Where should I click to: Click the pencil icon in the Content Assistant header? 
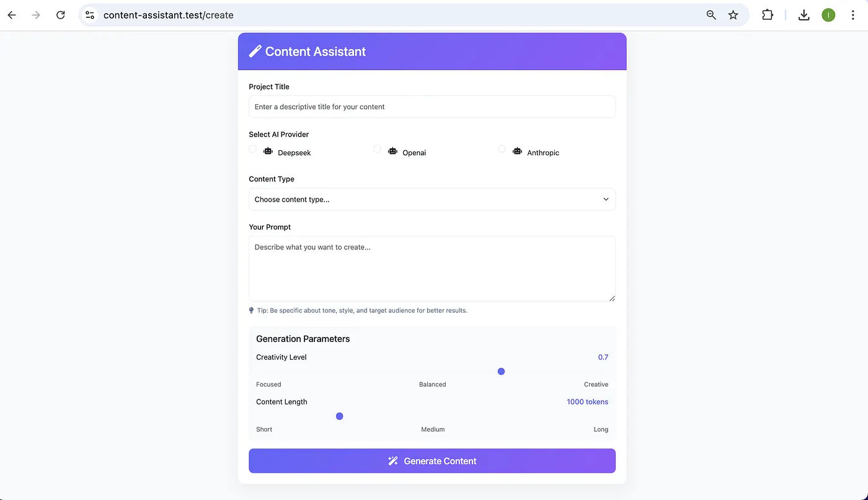[255, 51]
